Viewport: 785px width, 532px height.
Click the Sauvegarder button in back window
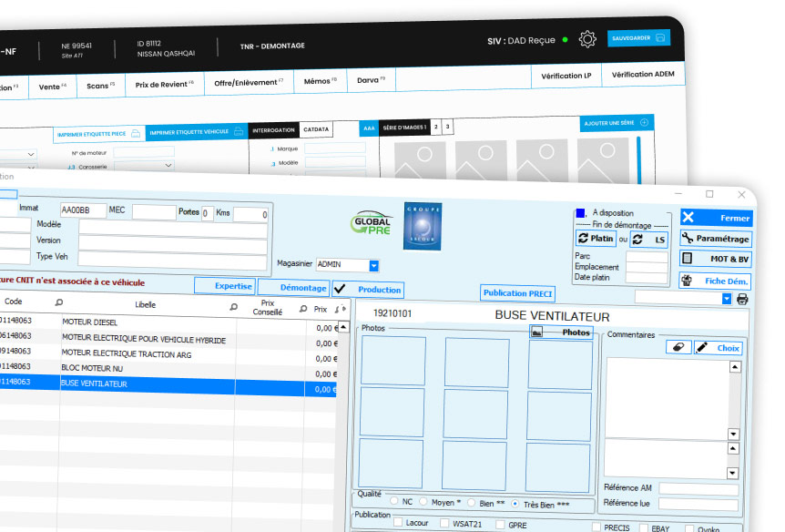[x=638, y=38]
